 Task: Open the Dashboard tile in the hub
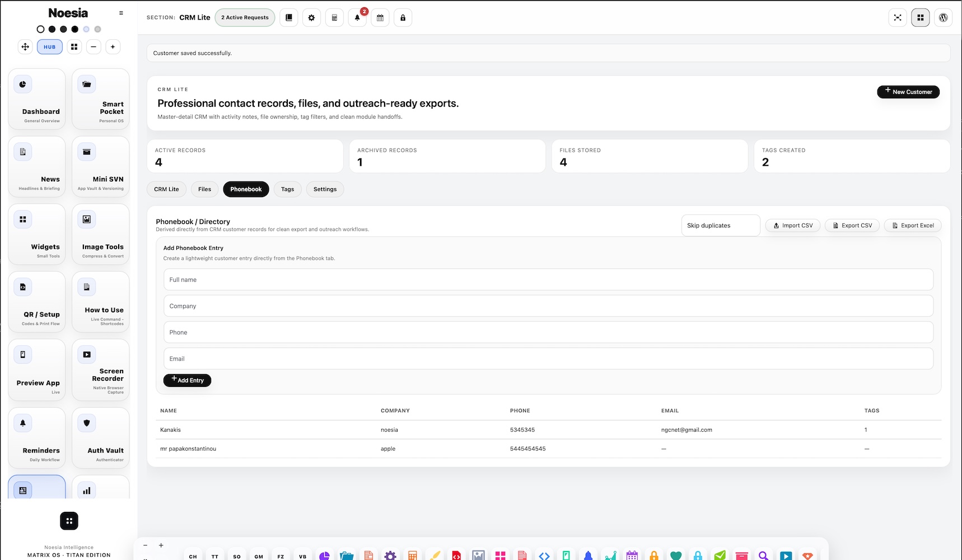tap(37, 99)
